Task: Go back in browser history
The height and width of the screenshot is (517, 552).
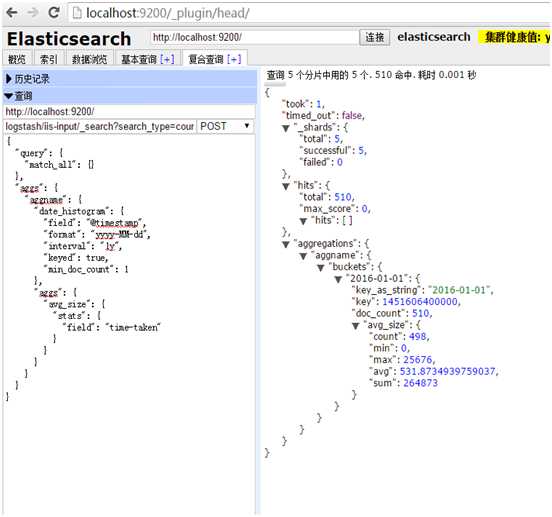Action: click(12, 13)
